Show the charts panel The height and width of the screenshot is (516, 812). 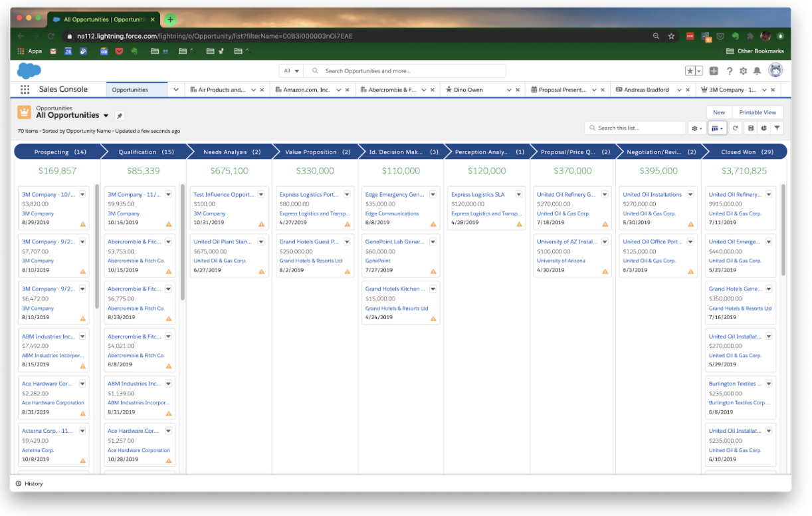click(x=763, y=128)
